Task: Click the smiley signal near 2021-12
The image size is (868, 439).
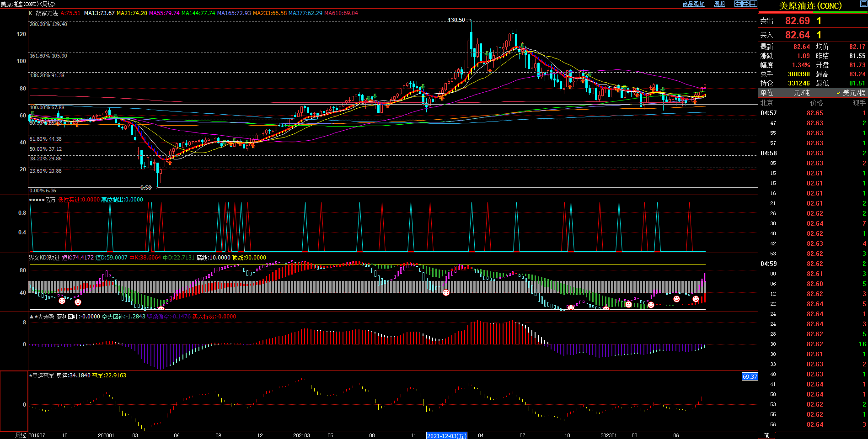Action: [446, 292]
